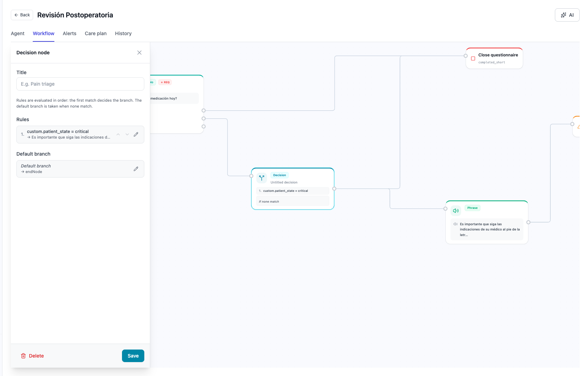Click the sparkle icon in AI button

[x=564, y=15]
